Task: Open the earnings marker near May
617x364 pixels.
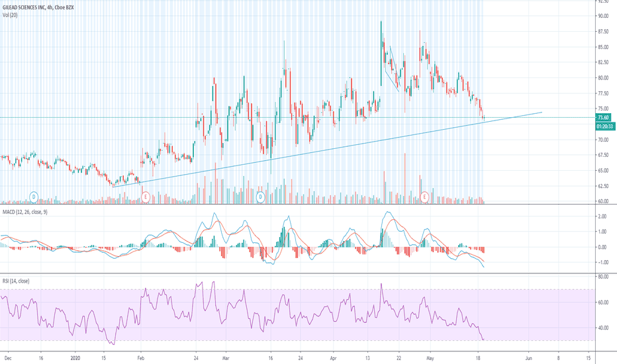Action: tap(424, 197)
